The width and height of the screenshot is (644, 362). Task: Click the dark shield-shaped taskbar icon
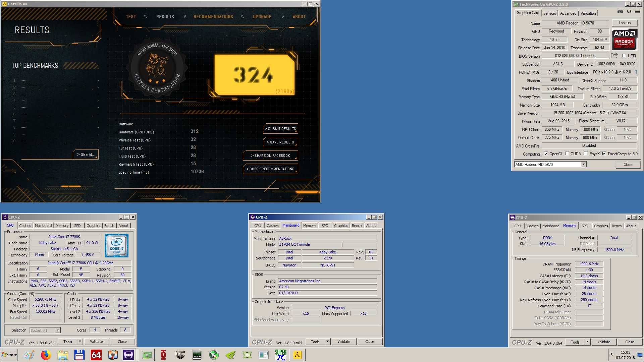coord(180,355)
